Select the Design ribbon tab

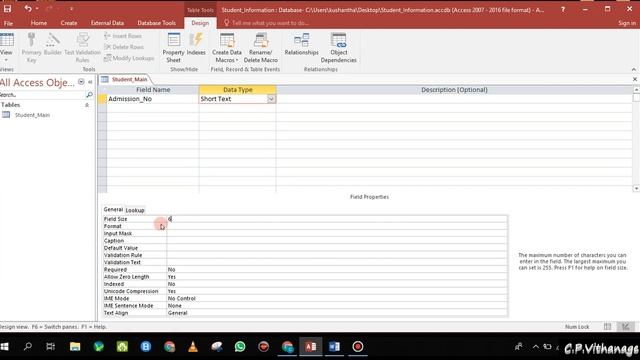(x=200, y=23)
